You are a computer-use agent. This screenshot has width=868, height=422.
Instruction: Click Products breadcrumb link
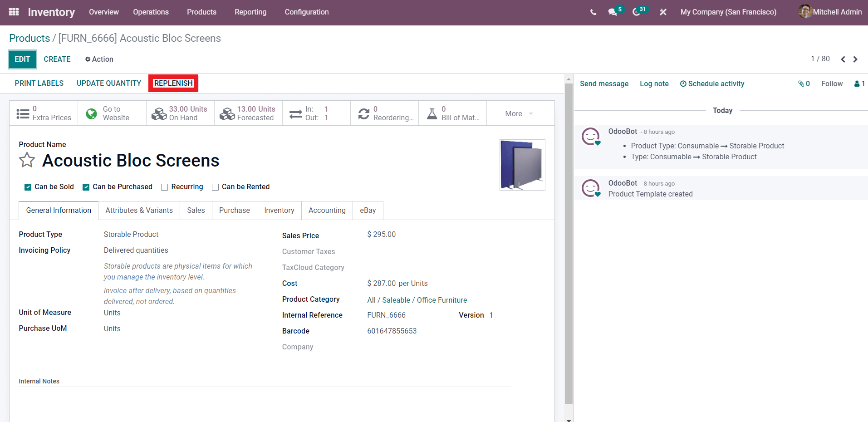[29, 38]
